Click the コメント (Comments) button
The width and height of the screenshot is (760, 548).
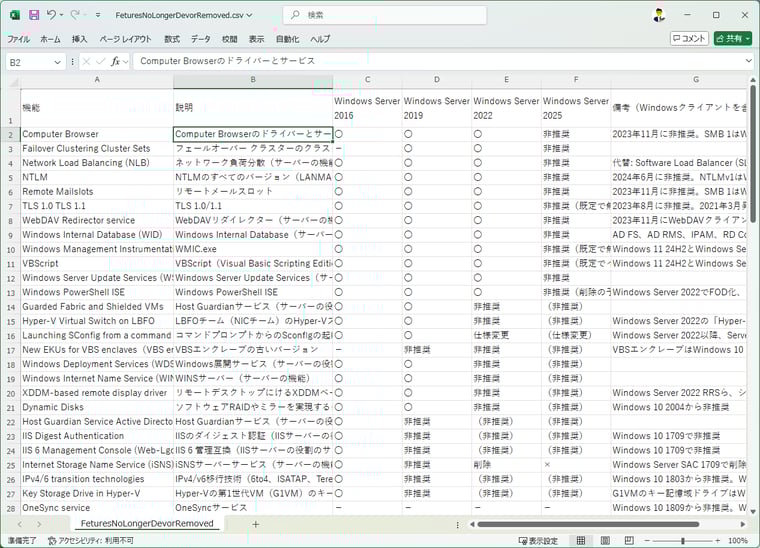coord(689,38)
